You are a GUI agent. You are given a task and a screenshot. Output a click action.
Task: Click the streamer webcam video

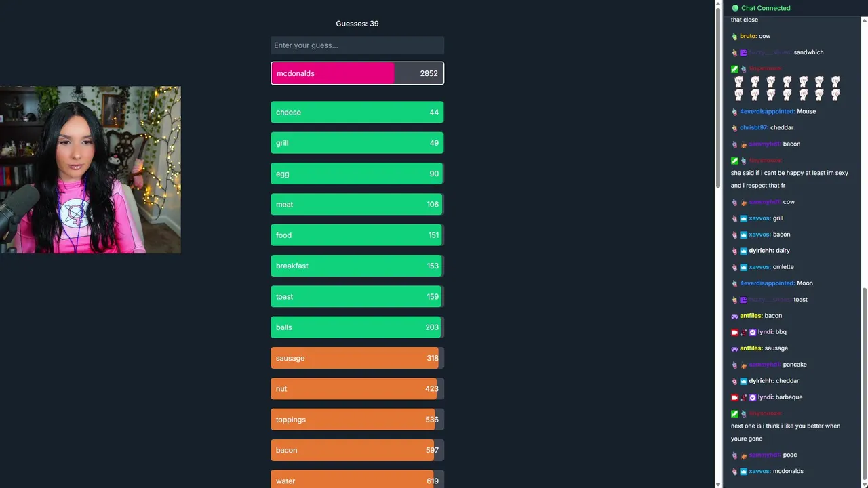(x=90, y=169)
